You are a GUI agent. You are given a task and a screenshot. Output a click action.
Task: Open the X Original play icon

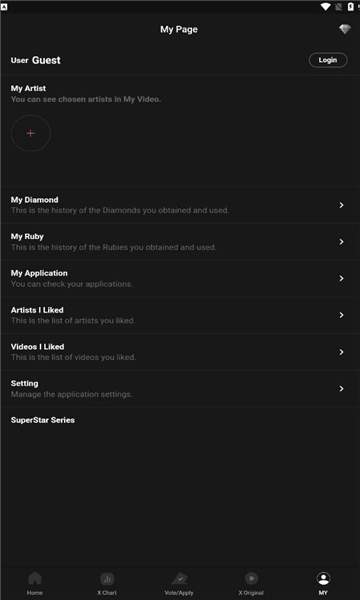tap(251, 578)
